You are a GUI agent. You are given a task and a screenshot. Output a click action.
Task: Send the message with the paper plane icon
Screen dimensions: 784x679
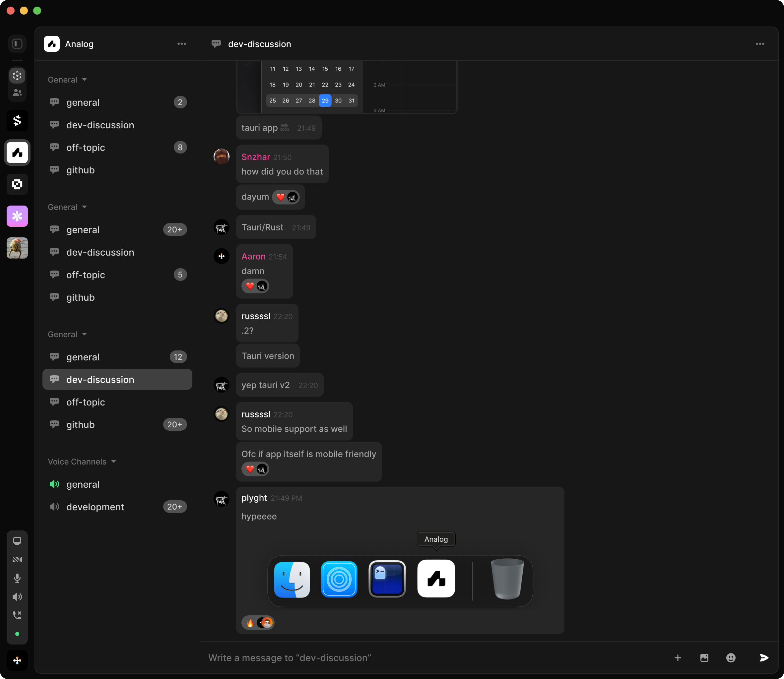[x=764, y=658]
